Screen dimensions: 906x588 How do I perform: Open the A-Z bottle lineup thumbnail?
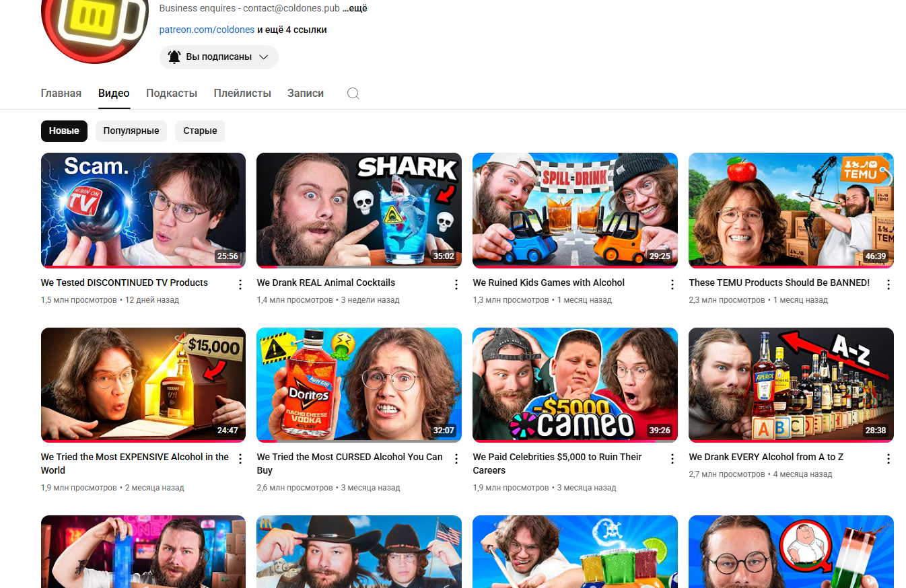tap(792, 385)
